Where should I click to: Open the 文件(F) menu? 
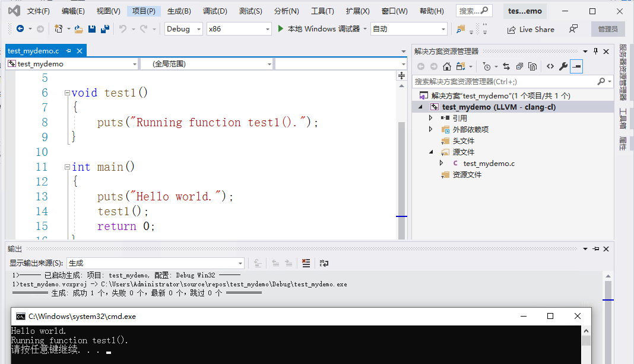39,11
